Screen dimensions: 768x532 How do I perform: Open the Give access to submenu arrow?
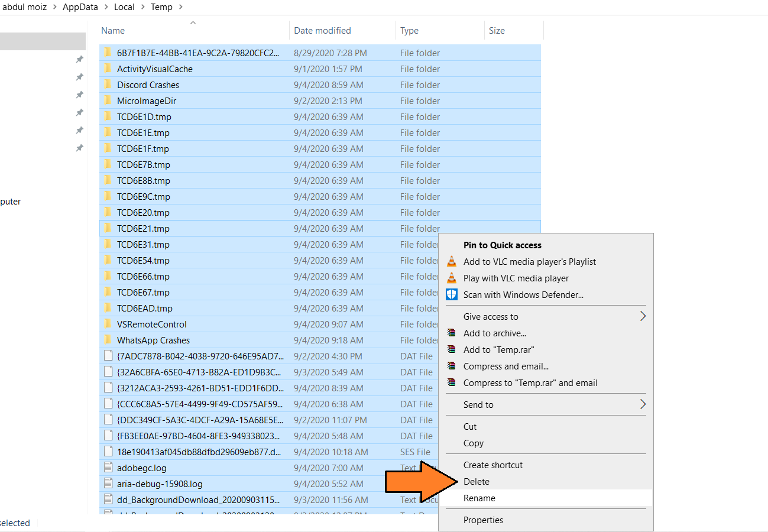(x=643, y=317)
